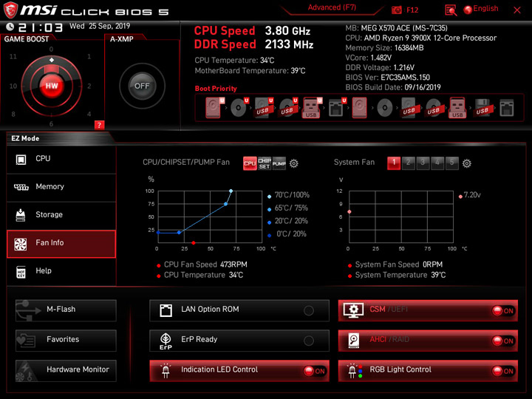Toggle CSM / UEFI switch
Viewport: 532px width, 399px height.
pos(428,310)
